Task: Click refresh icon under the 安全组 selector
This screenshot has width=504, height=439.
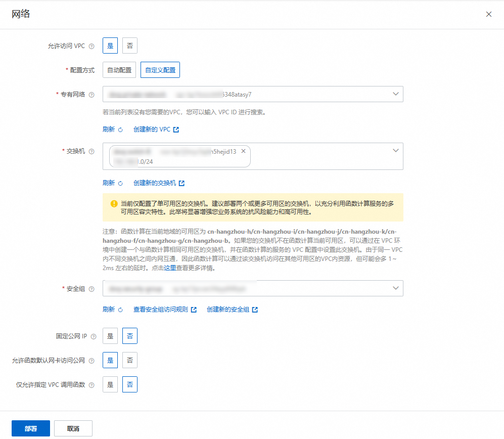Action: [x=120, y=310]
